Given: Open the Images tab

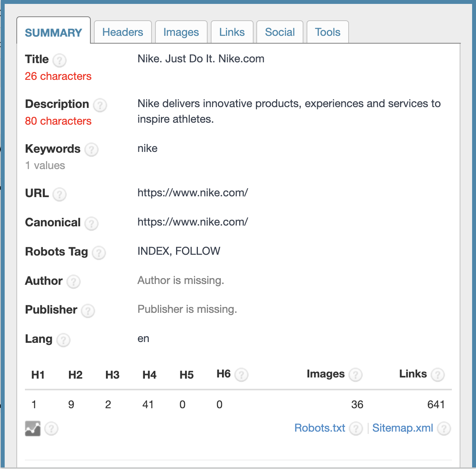Looking at the screenshot, I should point(181,32).
